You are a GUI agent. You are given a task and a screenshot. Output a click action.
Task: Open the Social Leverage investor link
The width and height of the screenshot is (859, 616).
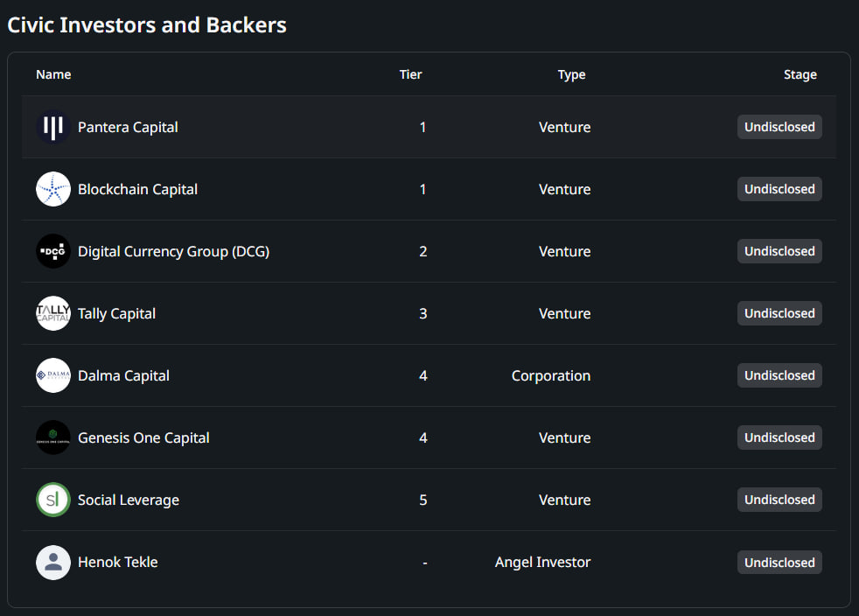pyautogui.click(x=129, y=500)
